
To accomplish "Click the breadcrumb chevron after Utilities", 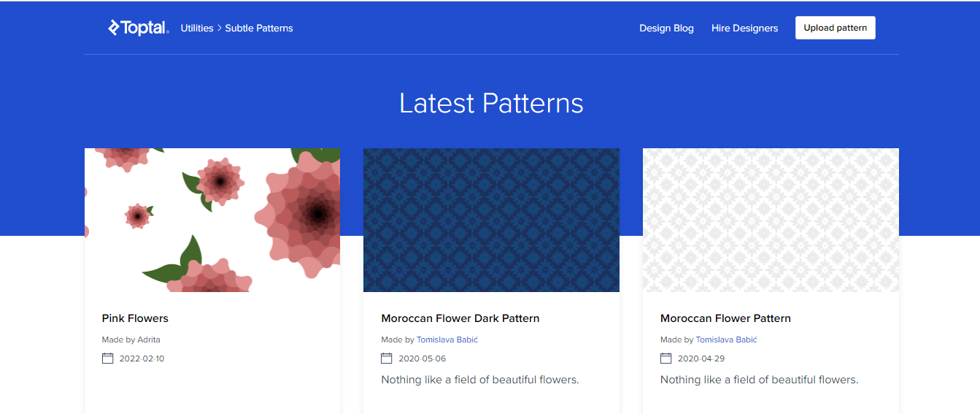I will click(x=219, y=28).
